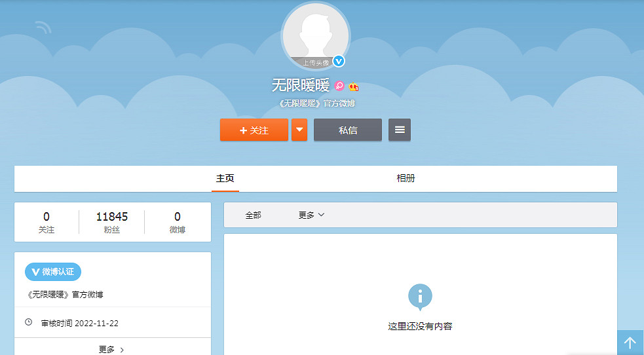Click the 上传头像 label on the avatar
The height and width of the screenshot is (355, 644).
tap(316, 63)
